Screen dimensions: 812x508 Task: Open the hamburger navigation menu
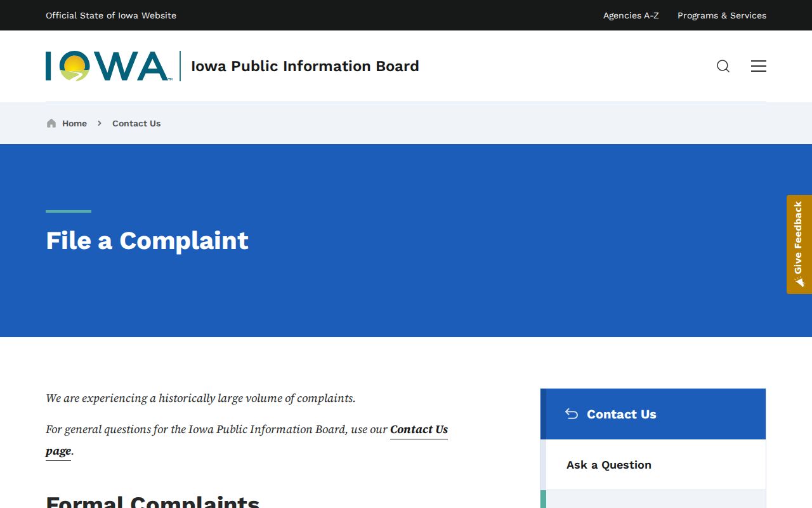(x=759, y=66)
